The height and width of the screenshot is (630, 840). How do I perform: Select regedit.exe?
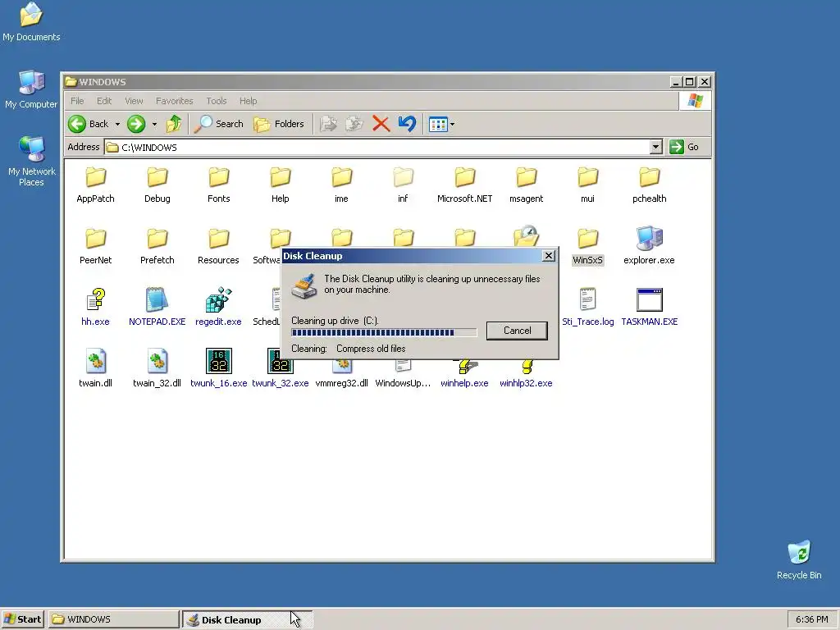click(218, 308)
